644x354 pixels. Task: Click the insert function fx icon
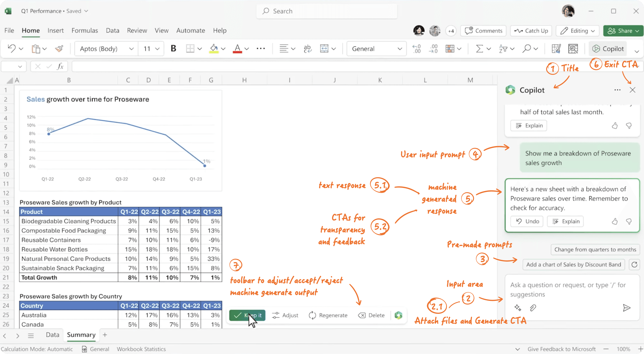(60, 67)
